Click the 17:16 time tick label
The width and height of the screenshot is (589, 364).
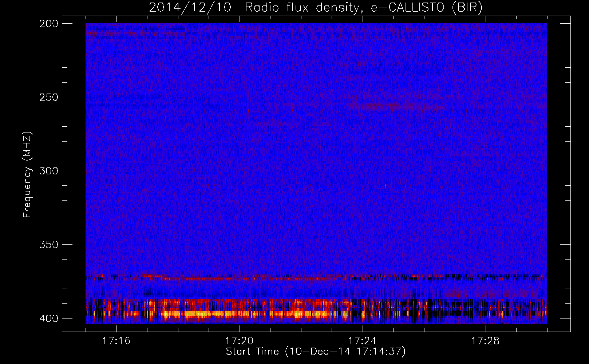tap(116, 341)
